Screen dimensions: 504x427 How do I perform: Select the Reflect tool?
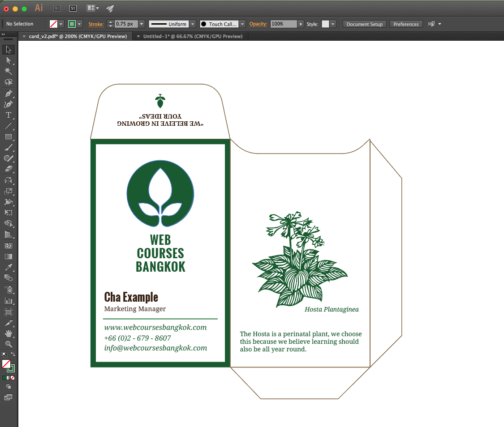pyautogui.click(x=9, y=180)
